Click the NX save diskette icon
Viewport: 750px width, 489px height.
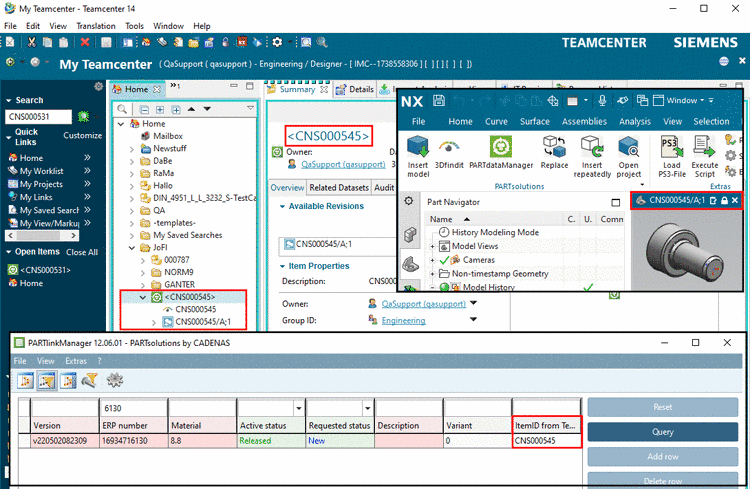pos(439,100)
